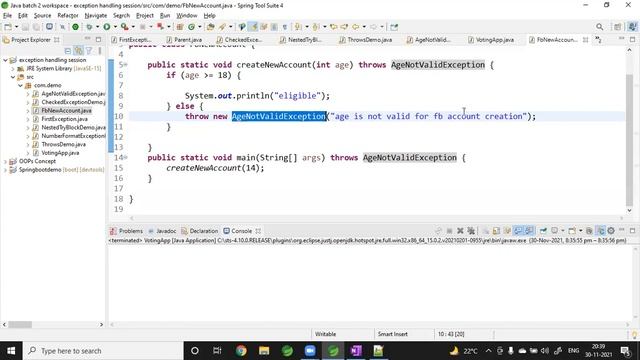This screenshot has height=360, width=640.
Task: Click the filter icon in Project Explorer
Action: pyautogui.click(x=89, y=51)
